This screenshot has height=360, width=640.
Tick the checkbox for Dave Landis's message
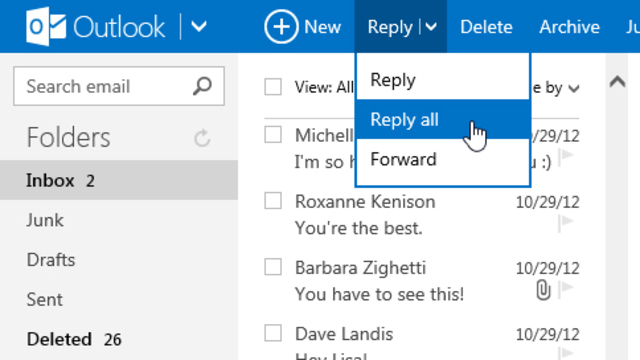273,333
